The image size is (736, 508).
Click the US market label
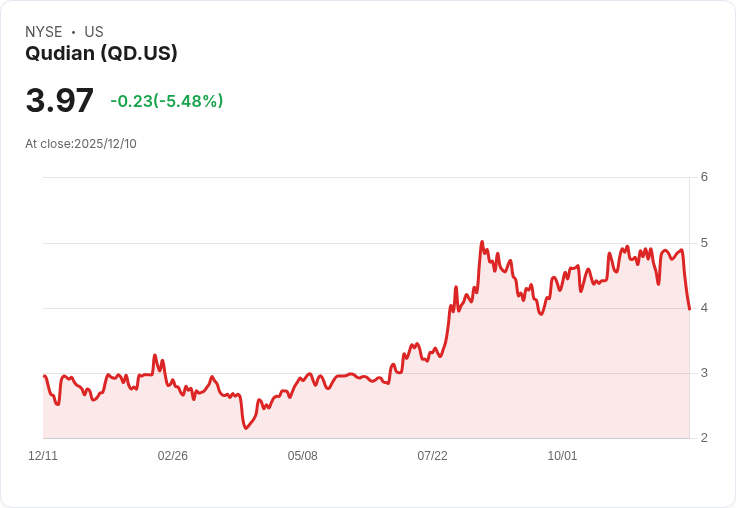(94, 32)
